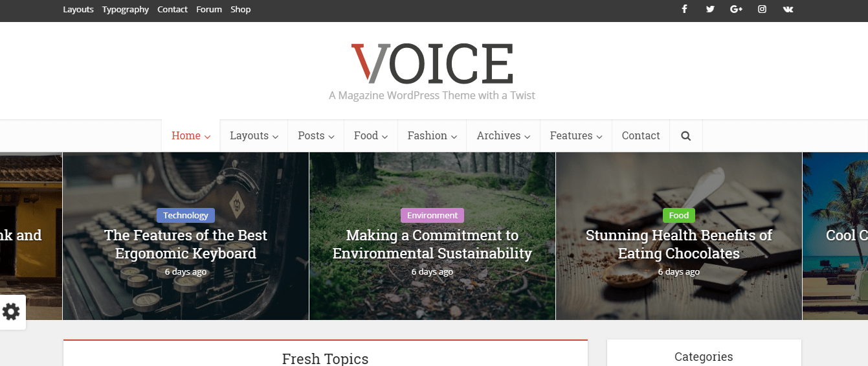
Task: Select the Technology category badge
Action: (x=186, y=215)
